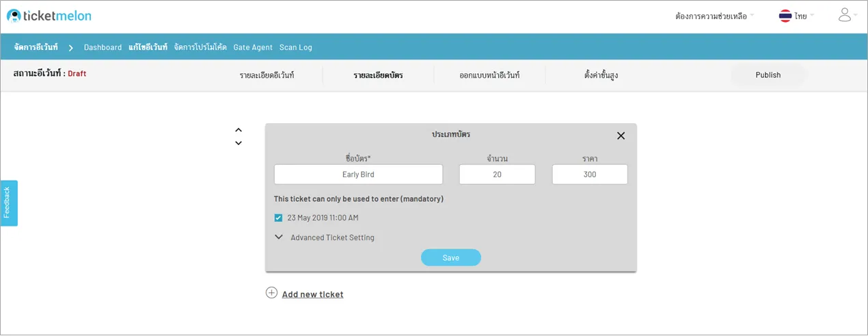Open the Scan Log page

[x=296, y=47]
